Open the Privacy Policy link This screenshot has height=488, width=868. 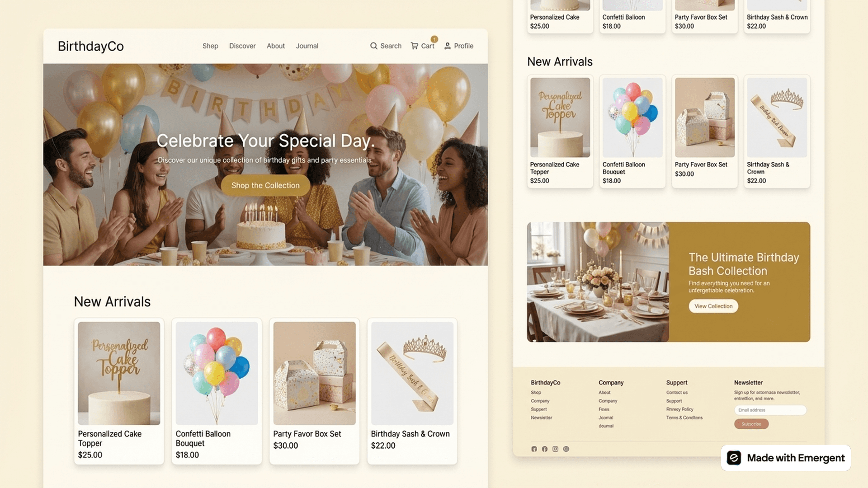pos(679,409)
